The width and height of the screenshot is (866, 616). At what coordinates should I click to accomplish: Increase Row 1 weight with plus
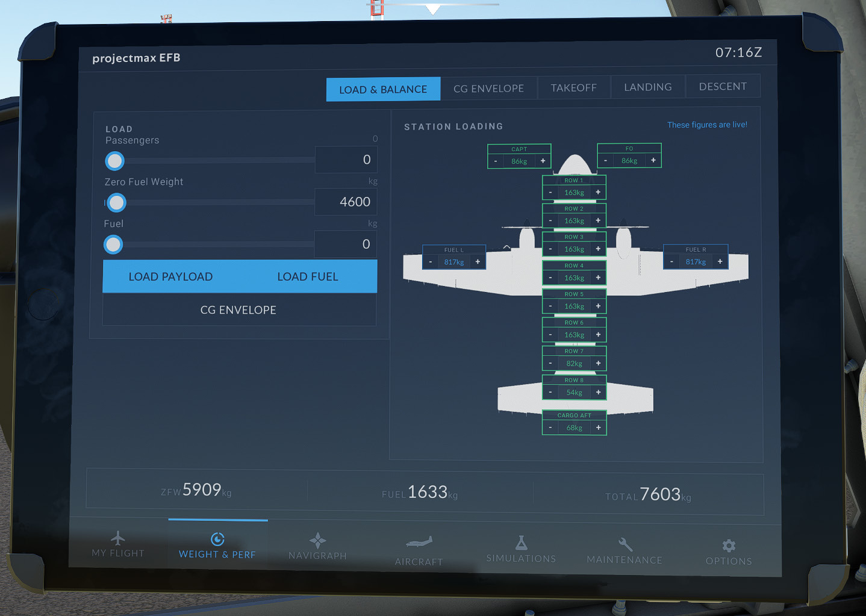(598, 192)
